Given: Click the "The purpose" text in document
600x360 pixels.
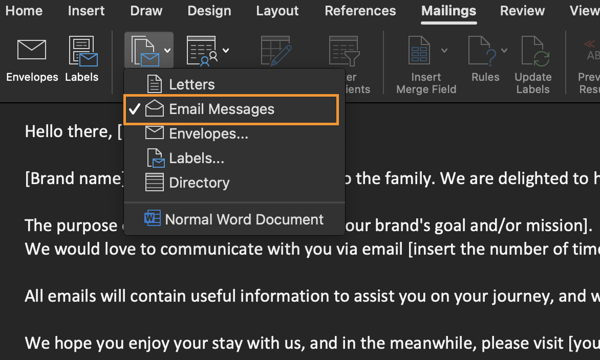Looking at the screenshot, I should point(71,226).
